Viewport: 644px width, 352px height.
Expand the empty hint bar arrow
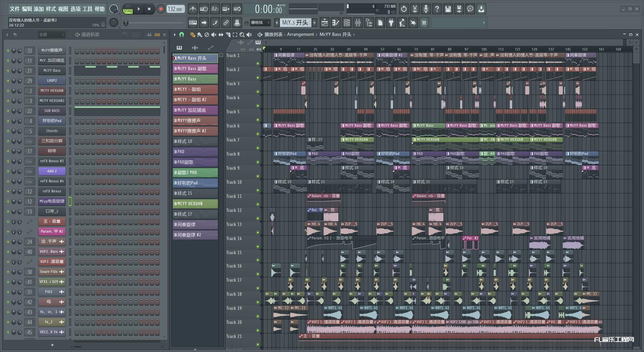tap(484, 23)
